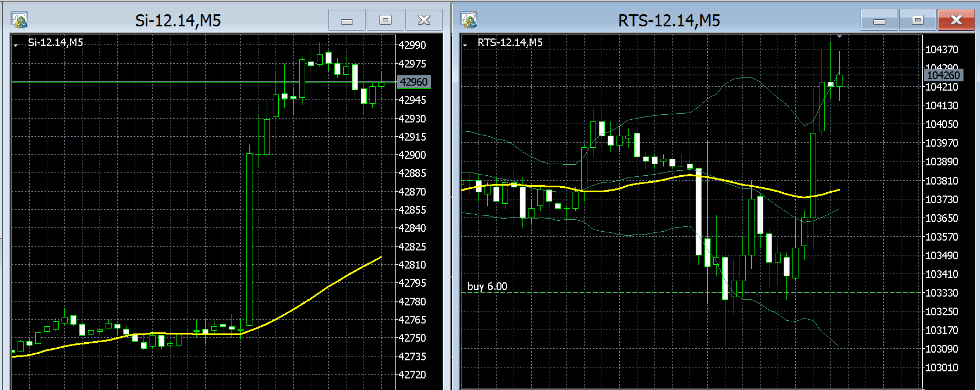Image resolution: width=980 pixels, height=390 pixels.
Task: Click the 42960 current price tag
Action: coord(414,82)
